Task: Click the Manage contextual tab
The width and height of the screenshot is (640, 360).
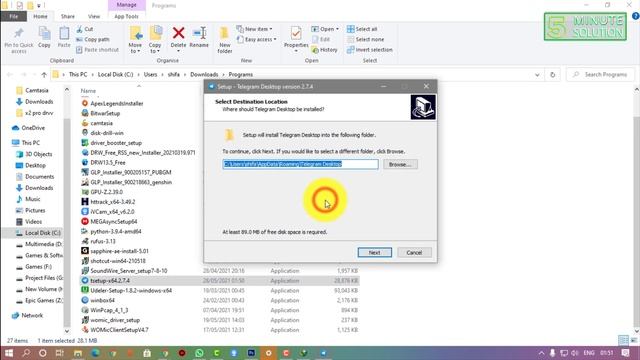Action: click(x=126, y=5)
